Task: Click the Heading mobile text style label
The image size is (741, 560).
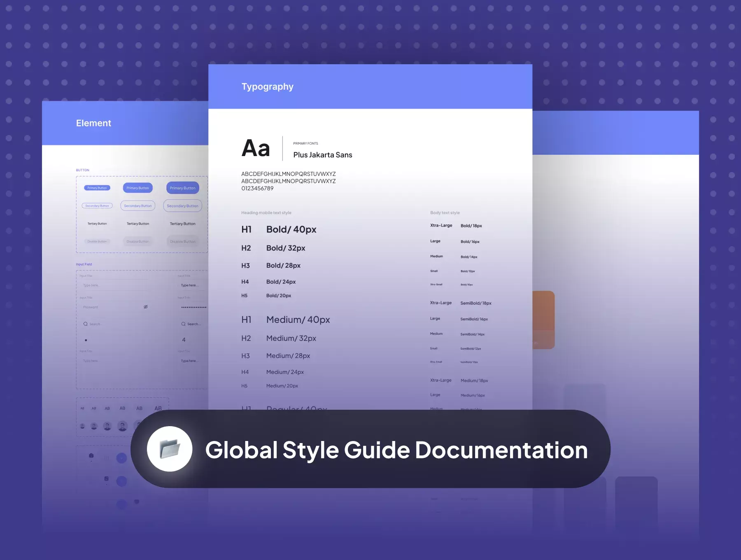Action: tap(266, 213)
